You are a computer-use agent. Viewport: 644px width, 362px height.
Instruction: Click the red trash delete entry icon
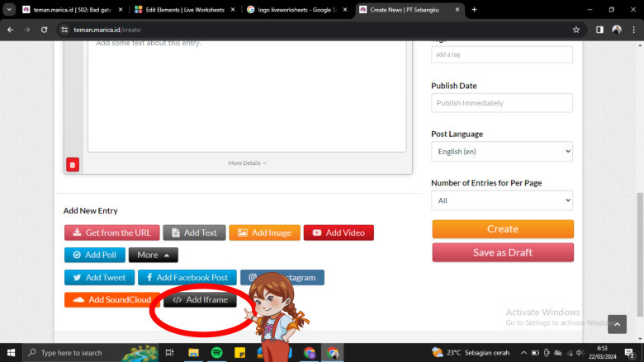pos(73,165)
